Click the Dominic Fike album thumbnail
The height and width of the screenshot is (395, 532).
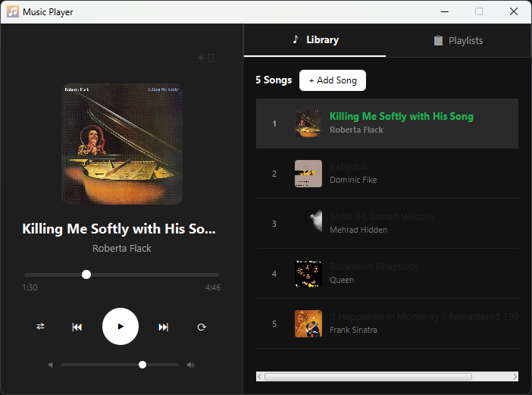[308, 174]
